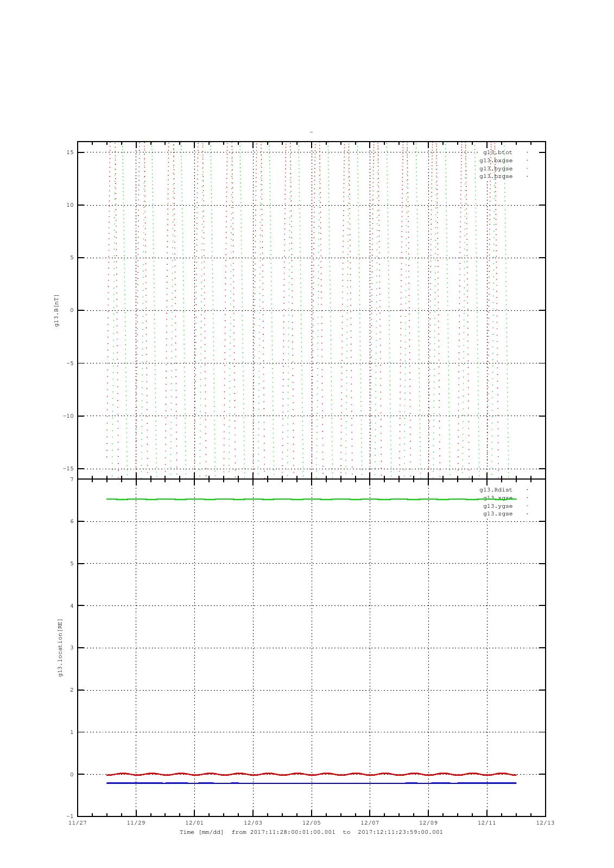Click the 15 tick label on magnetic field axis
Image resolution: width=614 pixels, height=868 pixels.
click(x=70, y=152)
